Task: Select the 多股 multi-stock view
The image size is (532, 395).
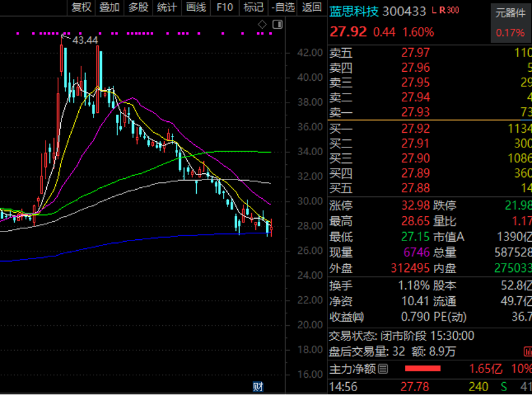Action: coord(138,7)
